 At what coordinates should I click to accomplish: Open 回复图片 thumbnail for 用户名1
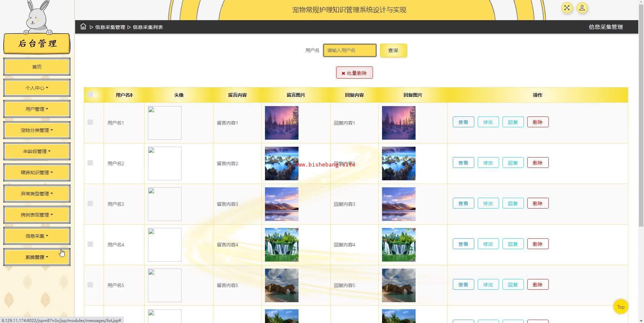(399, 123)
